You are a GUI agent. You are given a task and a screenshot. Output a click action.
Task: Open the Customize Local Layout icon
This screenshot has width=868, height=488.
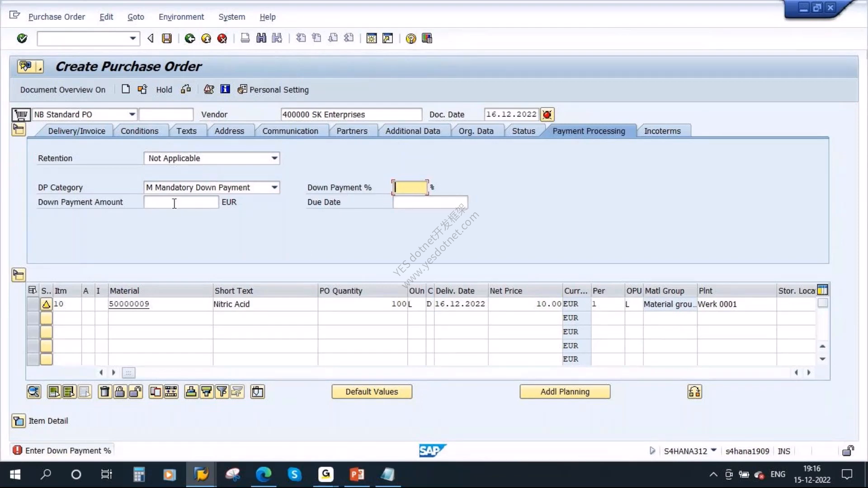pos(427,38)
